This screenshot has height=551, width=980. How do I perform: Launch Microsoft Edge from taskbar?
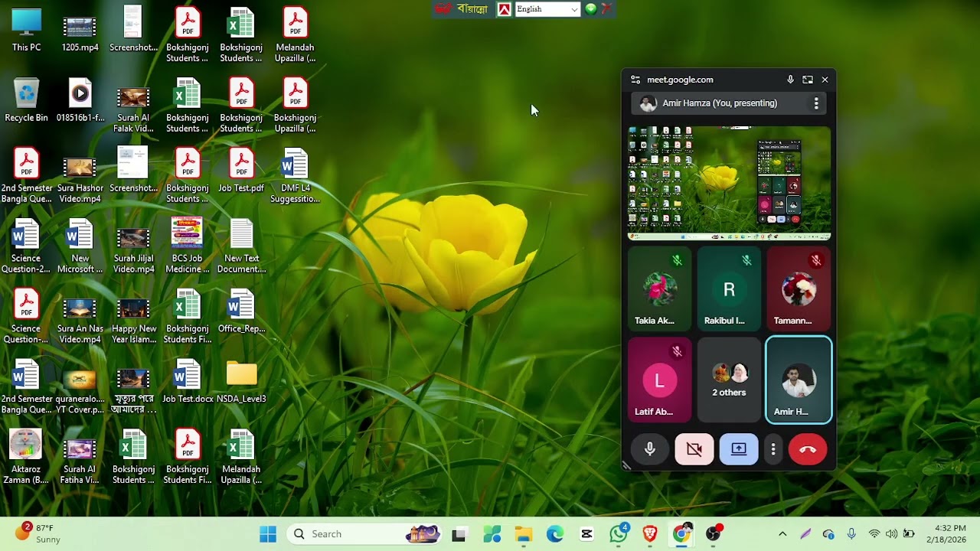[554, 534]
